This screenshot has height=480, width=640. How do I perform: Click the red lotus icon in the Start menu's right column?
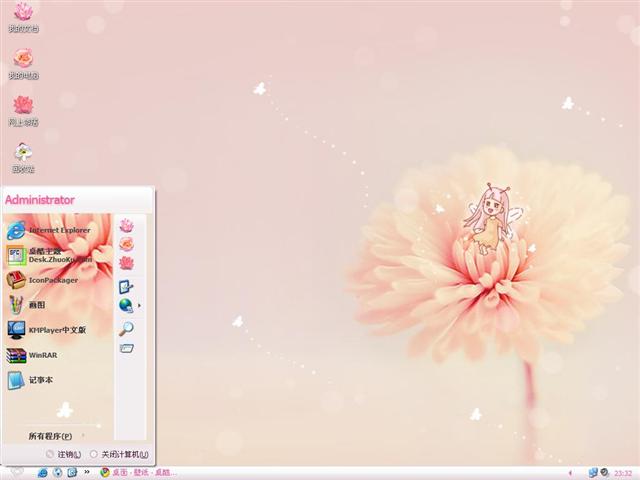tap(127, 263)
